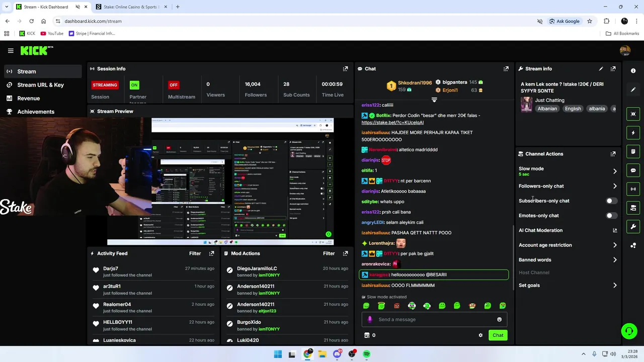
Task: Pop out the Session Info panel
Action: (345, 69)
